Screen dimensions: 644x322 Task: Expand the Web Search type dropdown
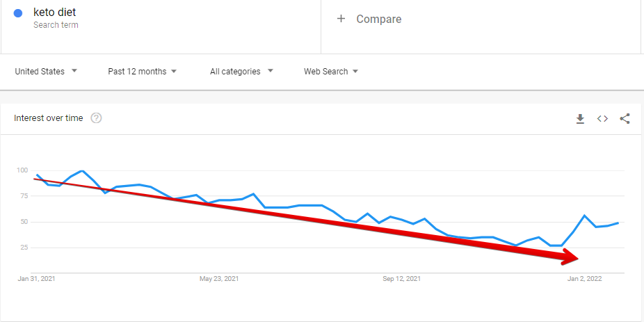[x=331, y=72]
